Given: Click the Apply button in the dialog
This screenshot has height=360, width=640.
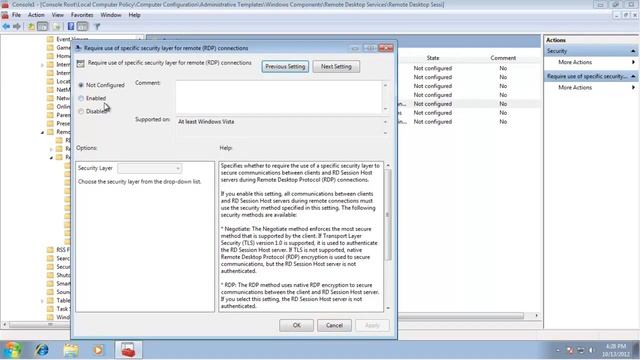Looking at the screenshot, I should (372, 325).
